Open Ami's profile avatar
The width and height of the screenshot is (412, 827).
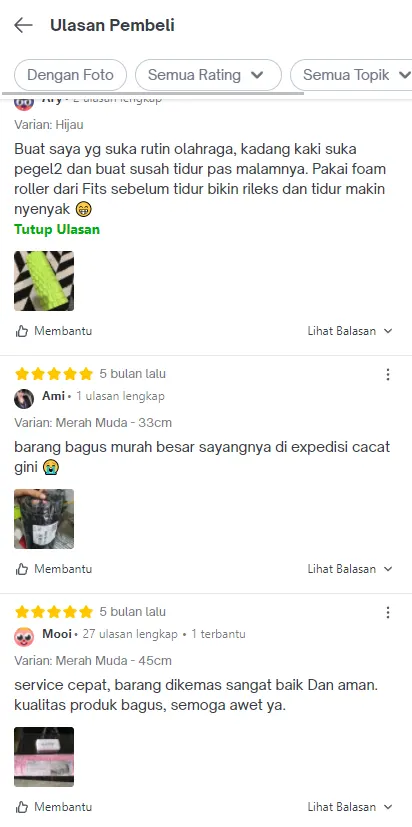24,399
